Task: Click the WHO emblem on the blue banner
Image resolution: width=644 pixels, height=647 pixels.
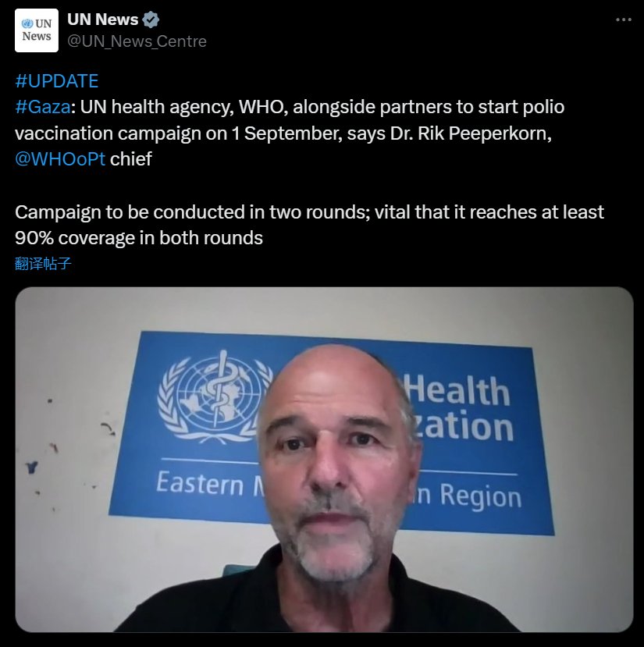Action: tap(213, 397)
